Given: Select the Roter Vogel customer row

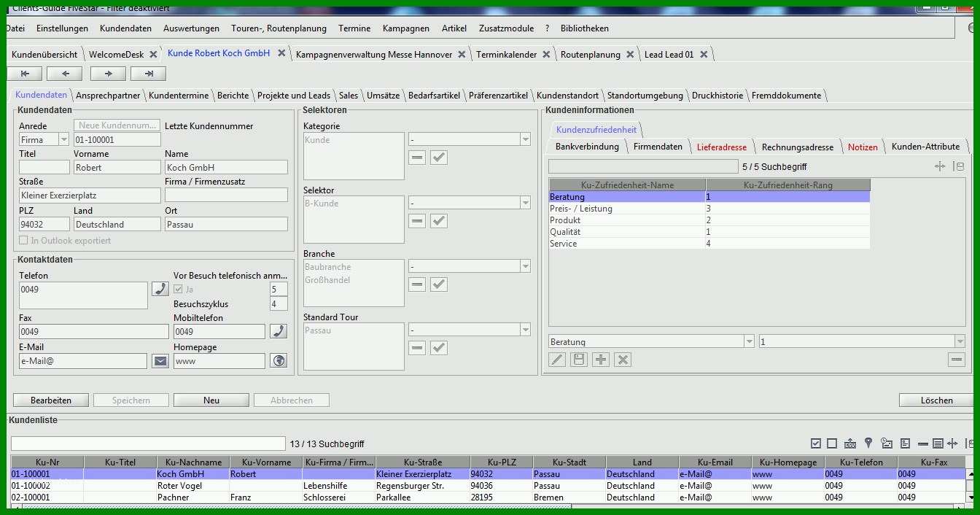Looking at the screenshot, I should point(487,486).
